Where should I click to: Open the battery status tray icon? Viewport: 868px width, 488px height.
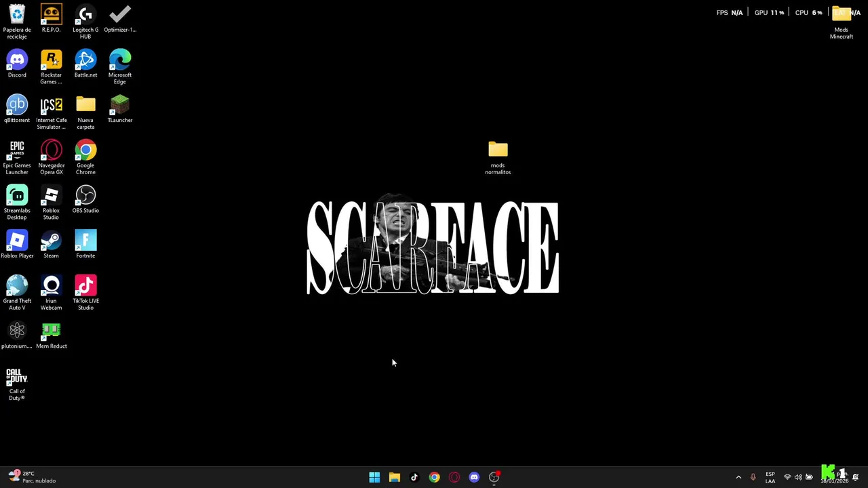[809, 477]
